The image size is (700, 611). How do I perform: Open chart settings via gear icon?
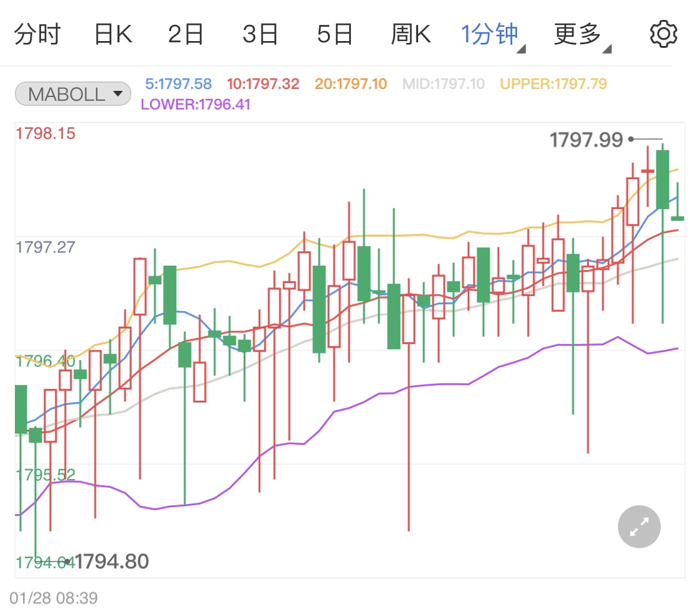tap(663, 34)
